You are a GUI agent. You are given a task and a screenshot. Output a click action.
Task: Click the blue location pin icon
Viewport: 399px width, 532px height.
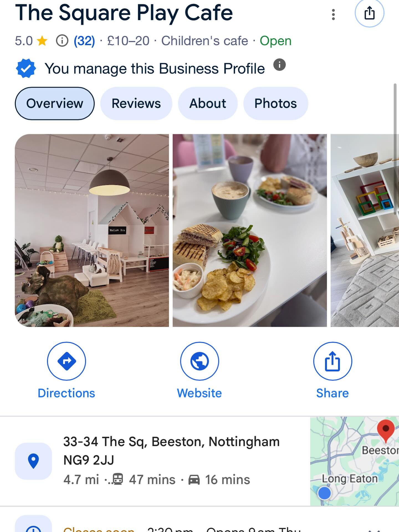(33, 461)
